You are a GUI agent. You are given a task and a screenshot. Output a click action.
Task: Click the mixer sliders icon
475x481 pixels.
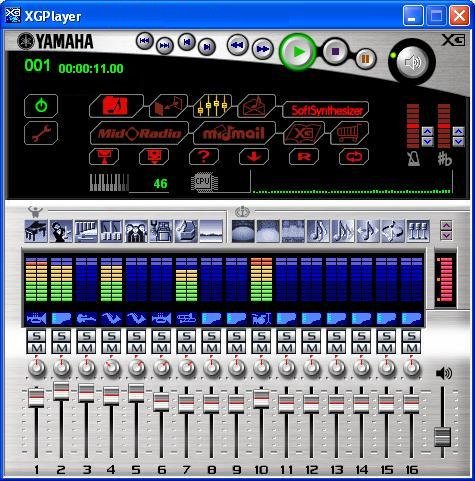212,106
